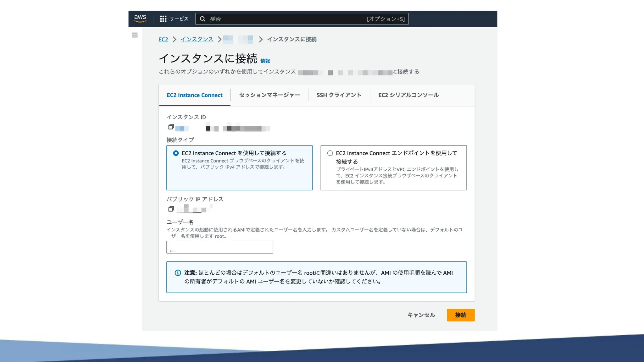Open the EC2 シリアルコンソール tab
Image resolution: width=644 pixels, height=362 pixels.
coord(408,95)
